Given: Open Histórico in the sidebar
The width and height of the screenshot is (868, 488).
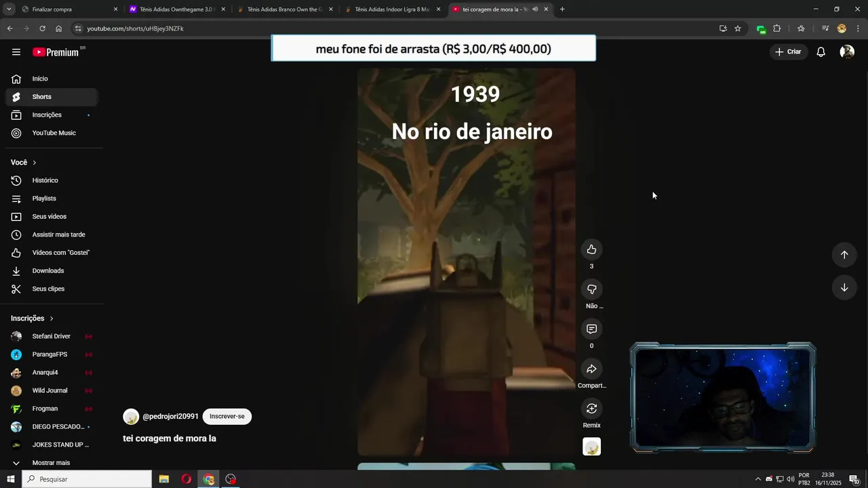Looking at the screenshot, I should pyautogui.click(x=52, y=180).
